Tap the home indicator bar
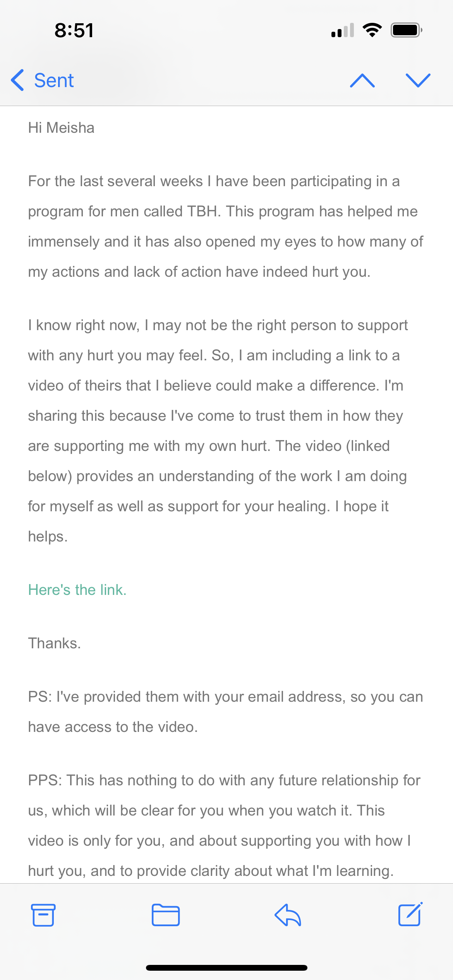Viewport: 453px width, 980px height. pyautogui.click(x=226, y=968)
